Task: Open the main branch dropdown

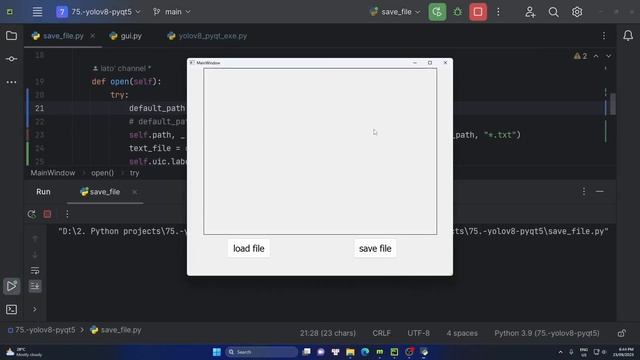Action: coord(172,12)
